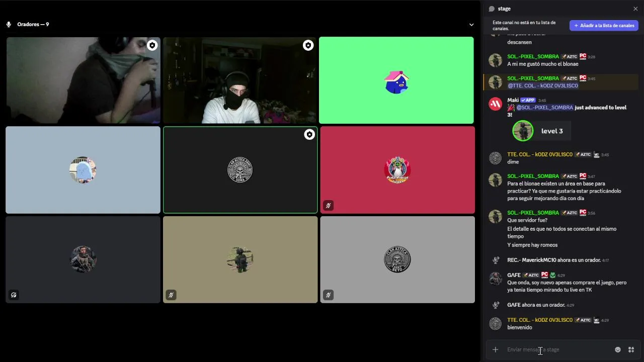Viewport: 644px width, 362px height.
Task: Open the balaclava speaker's video tile
Action: pos(240,80)
